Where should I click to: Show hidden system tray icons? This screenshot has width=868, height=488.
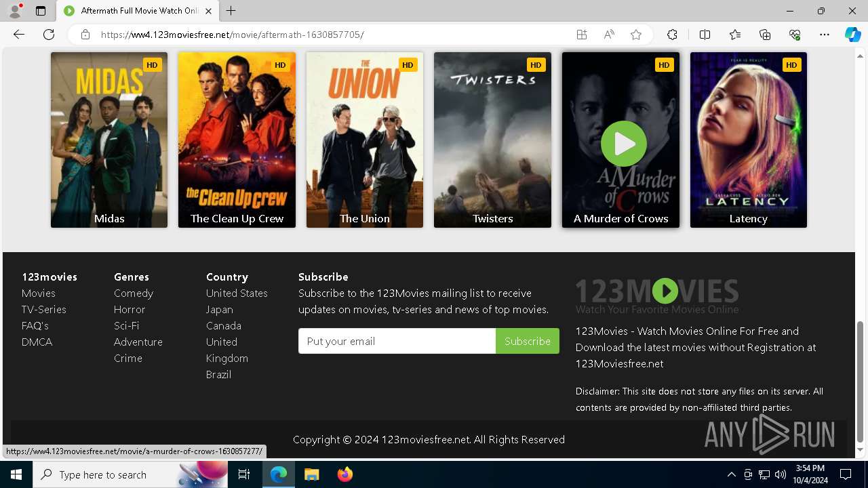tap(731, 474)
